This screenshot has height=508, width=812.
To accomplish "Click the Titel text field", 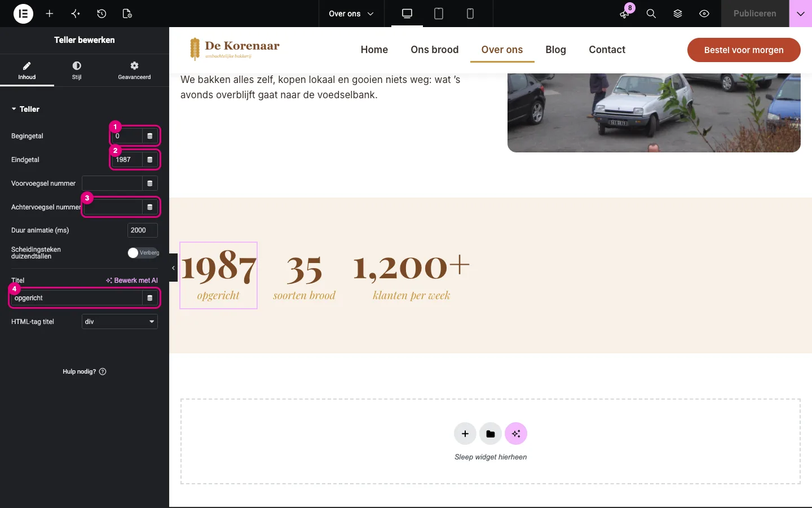I will (77, 298).
